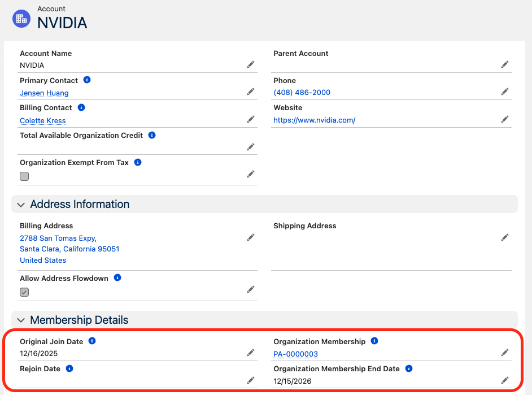The image size is (532, 395).
Task: Edit the Original Join Date pencil
Action: tap(251, 353)
